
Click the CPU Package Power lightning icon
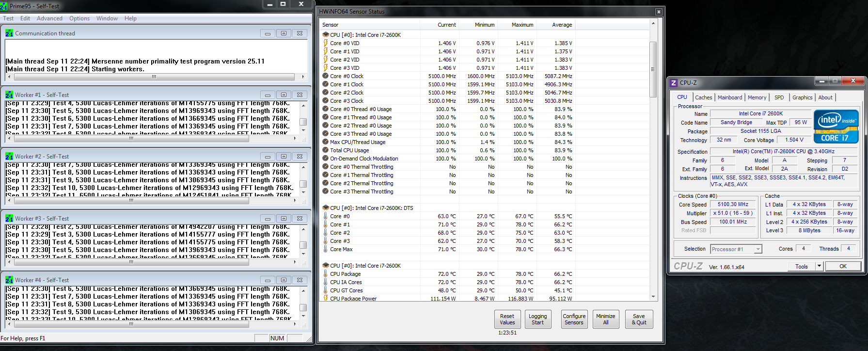326,298
